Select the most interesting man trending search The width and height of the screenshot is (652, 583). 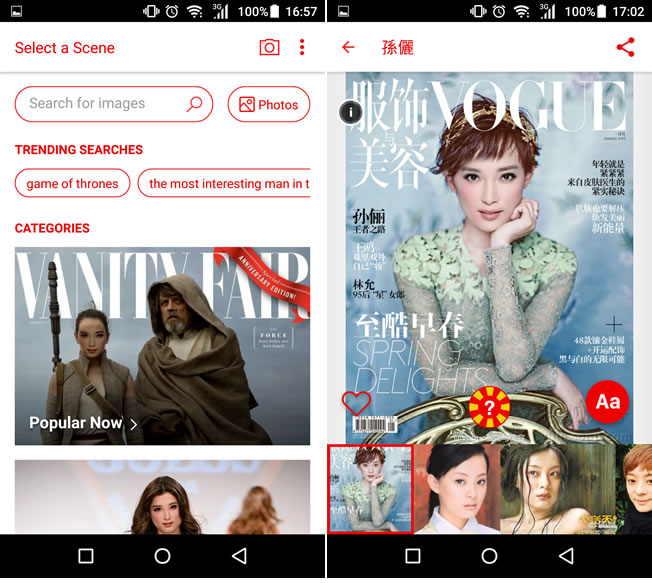tap(224, 183)
